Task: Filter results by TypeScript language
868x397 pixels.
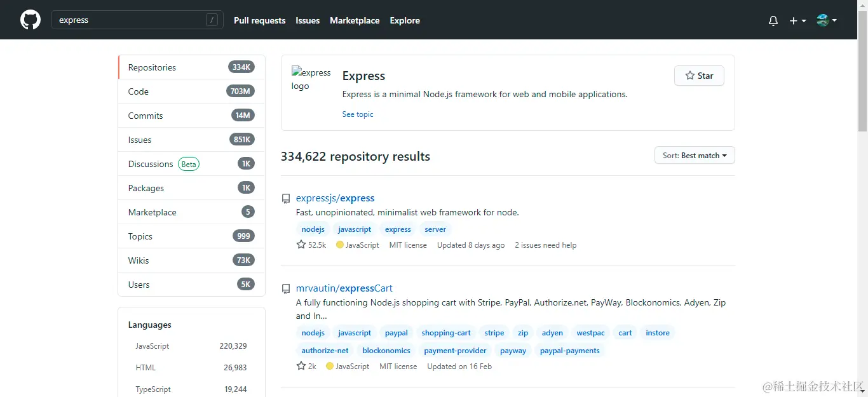Action: pyautogui.click(x=153, y=389)
